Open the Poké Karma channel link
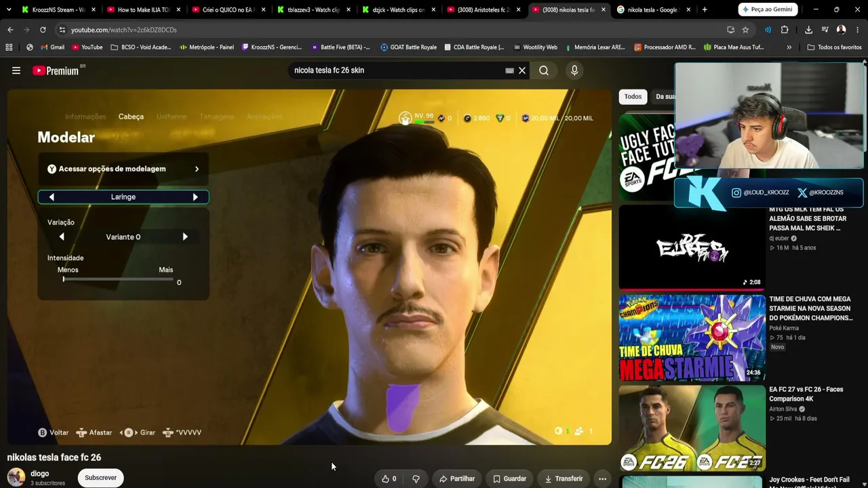This screenshot has width=868, height=488. click(784, 328)
